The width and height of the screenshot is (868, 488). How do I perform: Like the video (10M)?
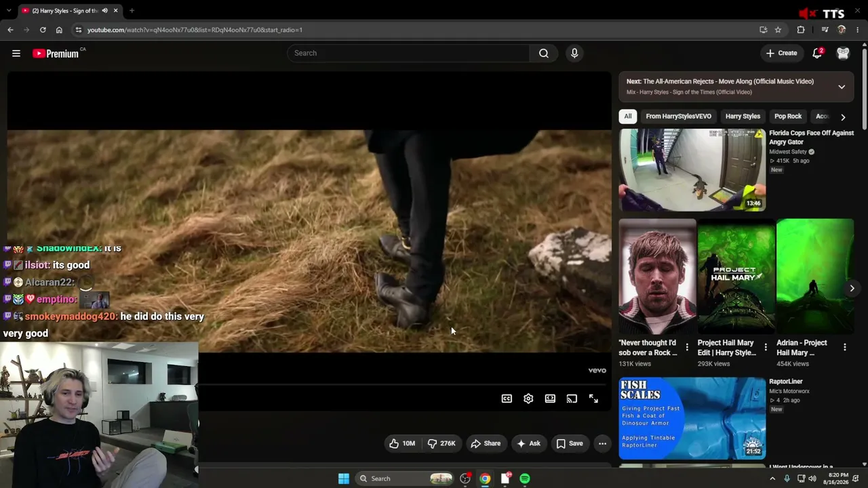click(401, 443)
